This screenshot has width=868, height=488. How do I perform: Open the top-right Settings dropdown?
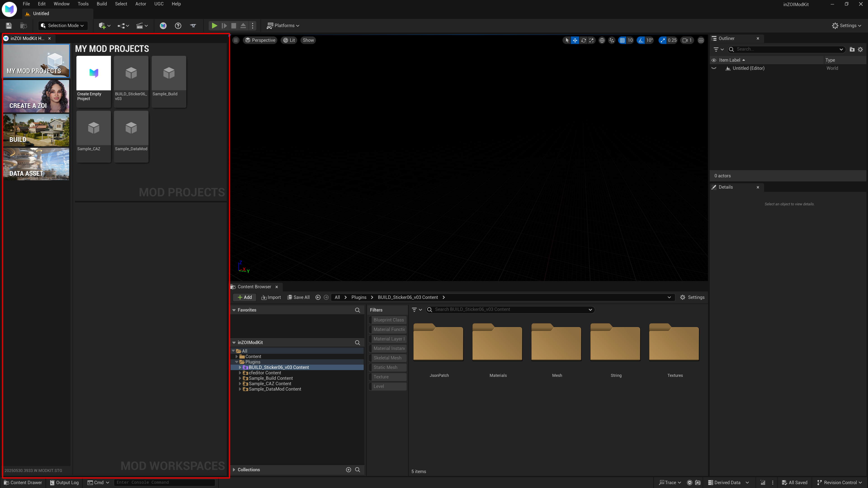coord(847,26)
